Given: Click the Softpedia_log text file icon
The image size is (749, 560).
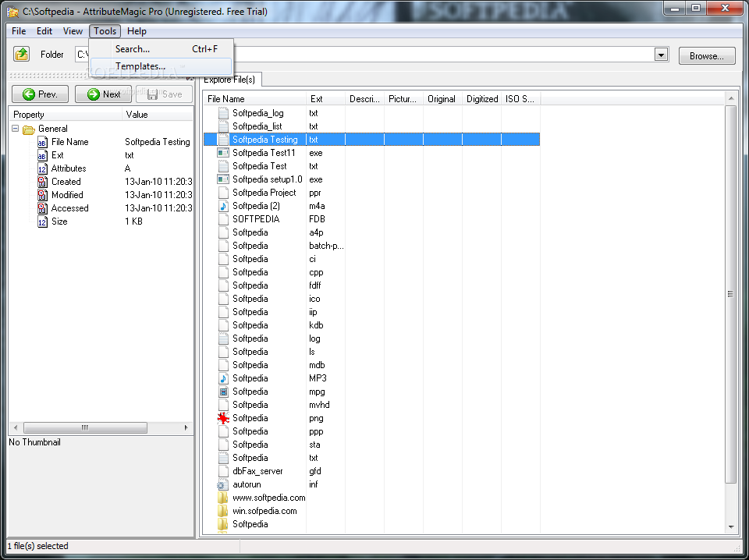Looking at the screenshot, I should pos(223,113).
